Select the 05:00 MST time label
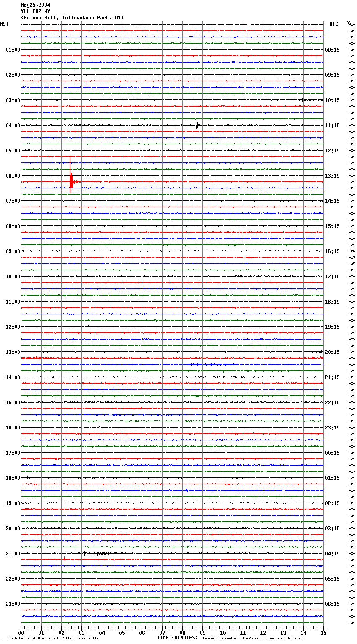The height and width of the screenshot is (644, 357). pyautogui.click(x=13, y=151)
